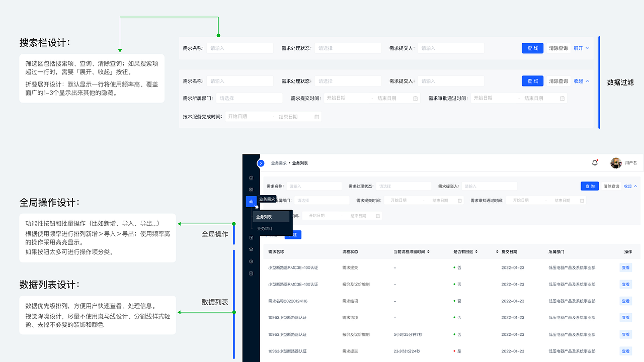Click the sidebar expand arrow button
This screenshot has height=362, width=644.
261,163
